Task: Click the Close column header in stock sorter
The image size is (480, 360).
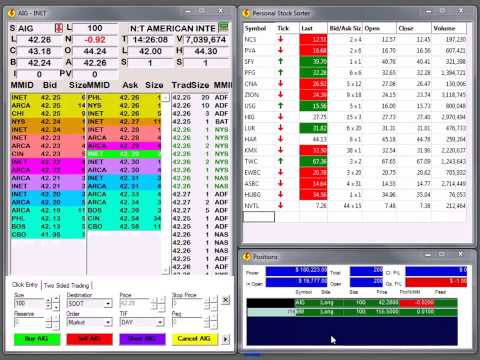Action: click(x=414, y=28)
